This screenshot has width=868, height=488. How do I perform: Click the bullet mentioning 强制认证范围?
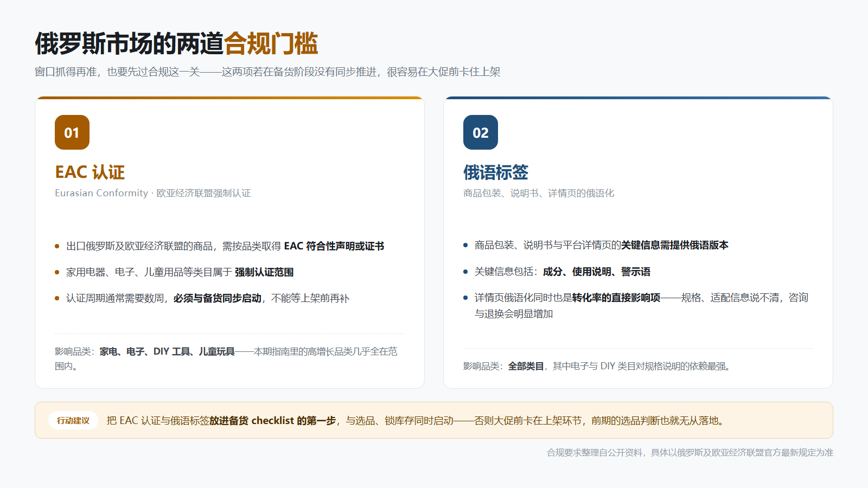pos(174,272)
